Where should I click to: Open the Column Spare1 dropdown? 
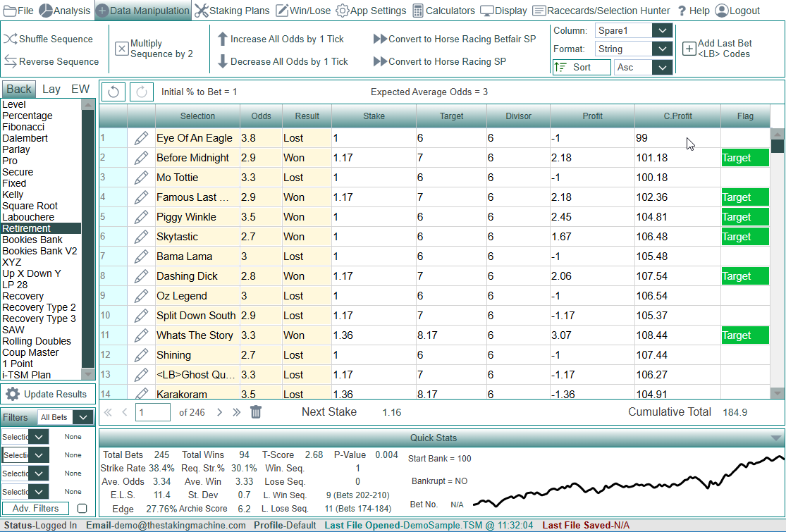(x=661, y=30)
